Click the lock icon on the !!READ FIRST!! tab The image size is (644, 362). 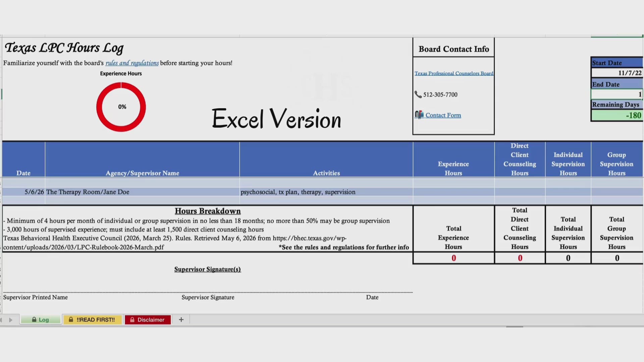(x=71, y=320)
